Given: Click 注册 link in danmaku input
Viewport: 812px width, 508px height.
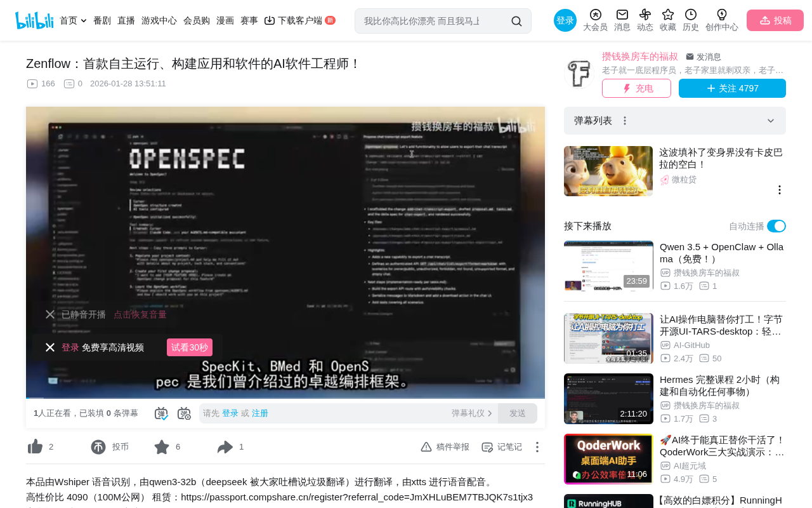Looking at the screenshot, I should 260,413.
